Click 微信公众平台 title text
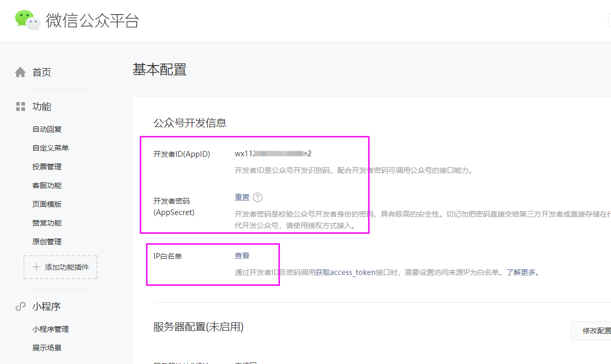The height and width of the screenshot is (364, 611). (92, 20)
